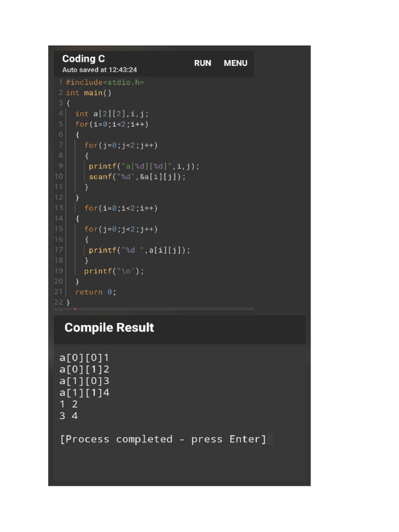
Task: Click line number 22 in the gutter
Action: point(58,302)
